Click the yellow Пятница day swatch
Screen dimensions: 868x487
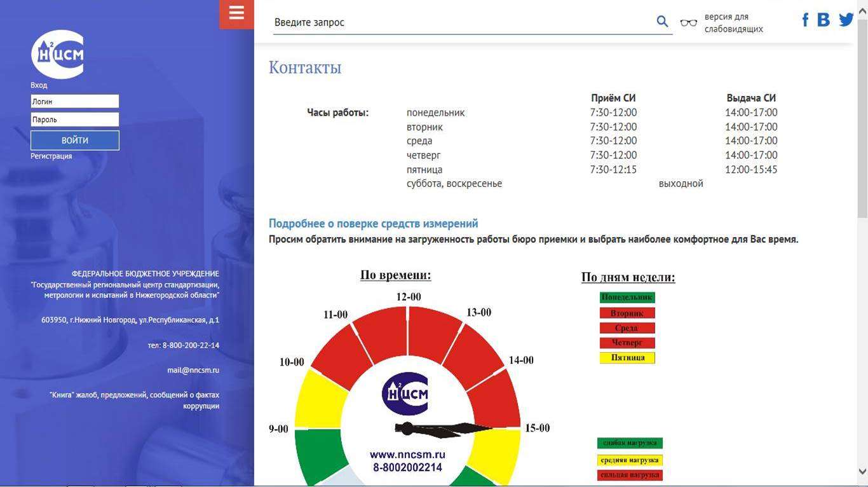[x=627, y=358]
